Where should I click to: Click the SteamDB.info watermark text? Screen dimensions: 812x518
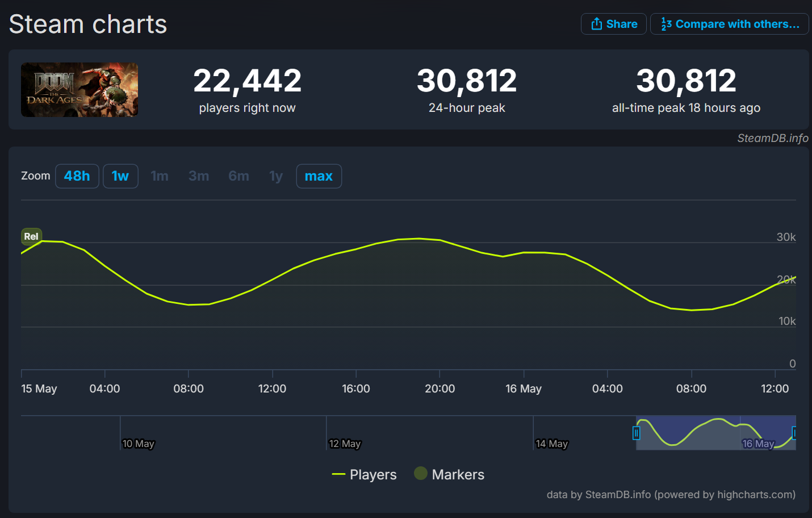click(x=772, y=138)
